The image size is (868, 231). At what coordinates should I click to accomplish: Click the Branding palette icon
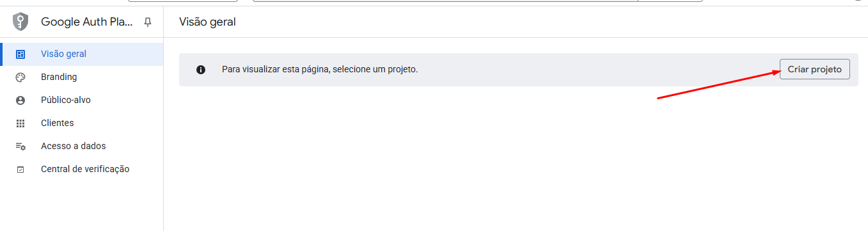pyautogui.click(x=20, y=77)
